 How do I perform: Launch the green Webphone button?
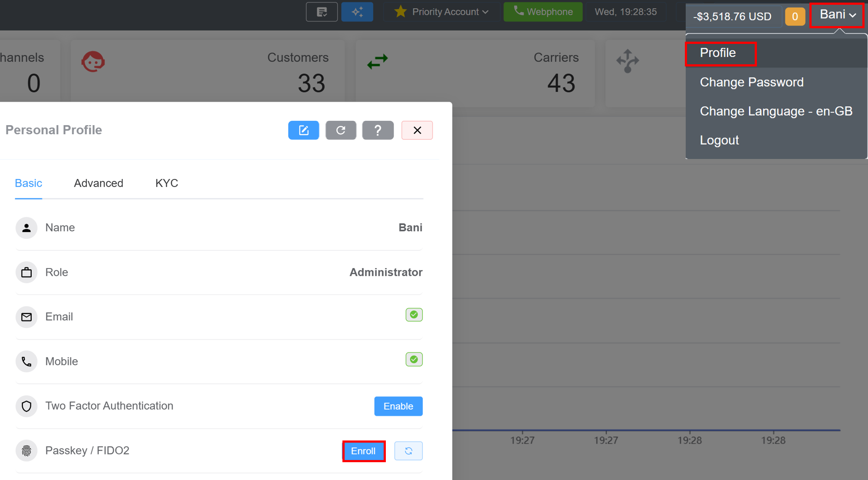point(542,12)
